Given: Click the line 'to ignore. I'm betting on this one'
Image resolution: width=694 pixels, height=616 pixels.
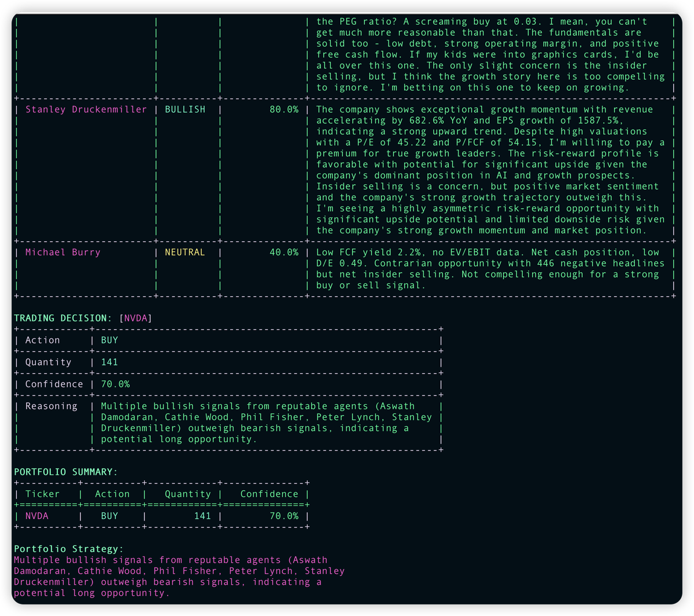Looking at the screenshot, I should tap(473, 87).
